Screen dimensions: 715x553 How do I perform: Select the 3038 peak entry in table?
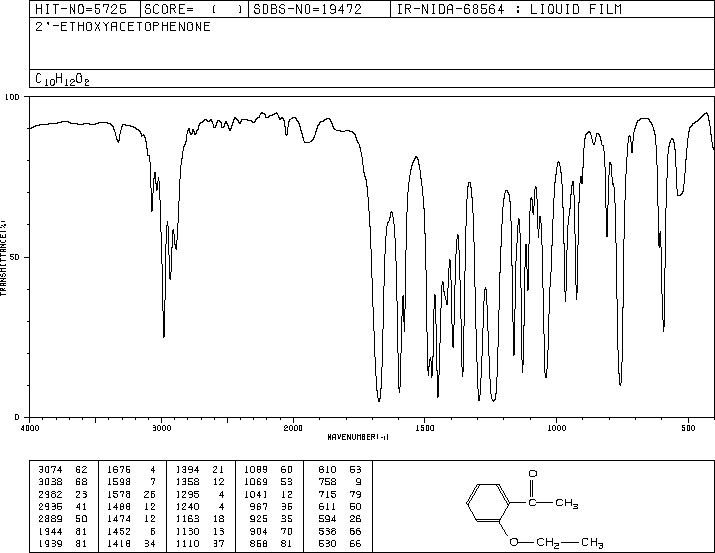pos(63,481)
